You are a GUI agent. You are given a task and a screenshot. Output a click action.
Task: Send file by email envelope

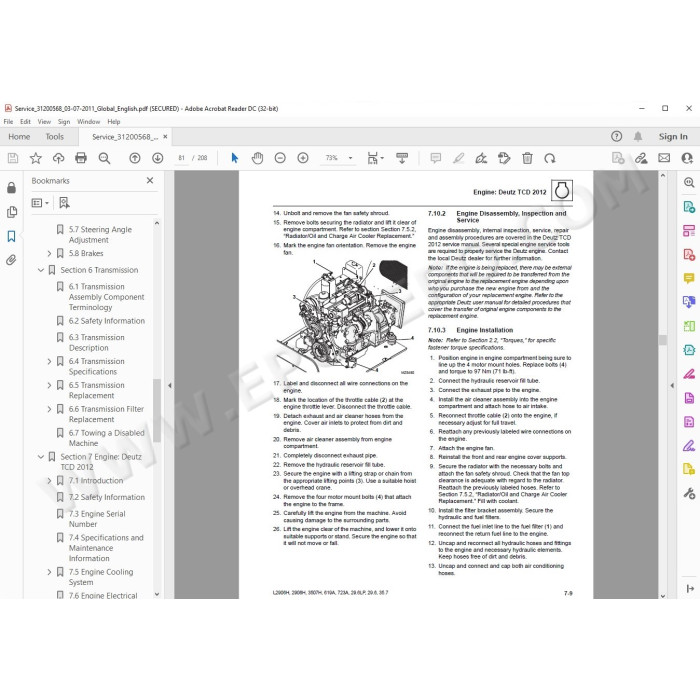pos(664,158)
